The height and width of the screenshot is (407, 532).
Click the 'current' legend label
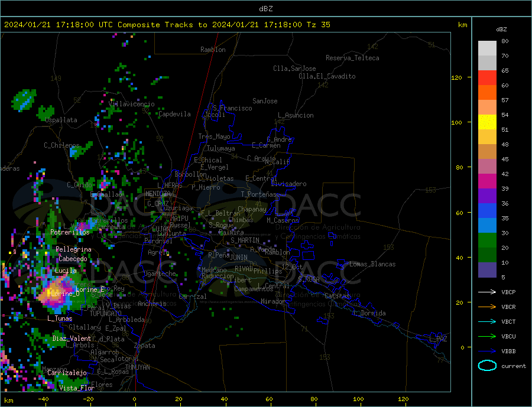tap(513, 366)
